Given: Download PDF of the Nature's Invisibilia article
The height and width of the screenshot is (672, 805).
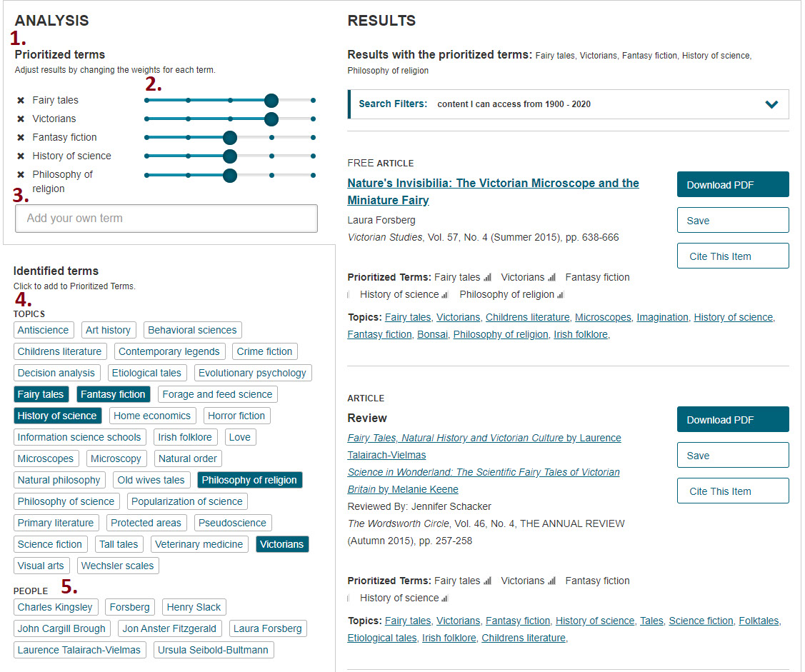Looking at the screenshot, I should pos(732,184).
